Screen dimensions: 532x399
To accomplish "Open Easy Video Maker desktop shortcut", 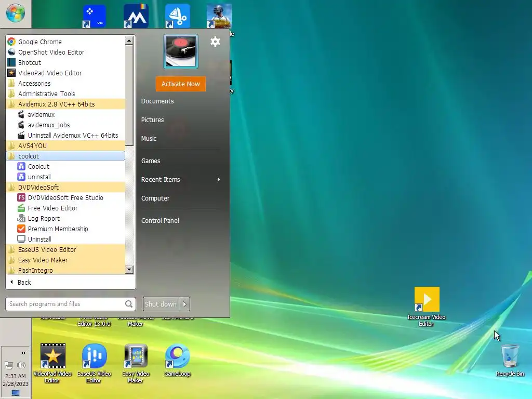I will (136, 363).
